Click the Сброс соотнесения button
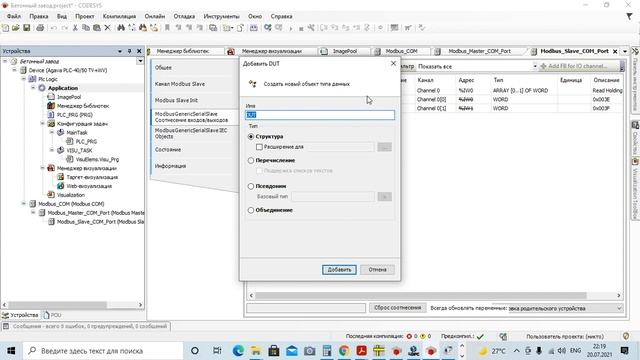The height and width of the screenshot is (360, 640). 397,308
